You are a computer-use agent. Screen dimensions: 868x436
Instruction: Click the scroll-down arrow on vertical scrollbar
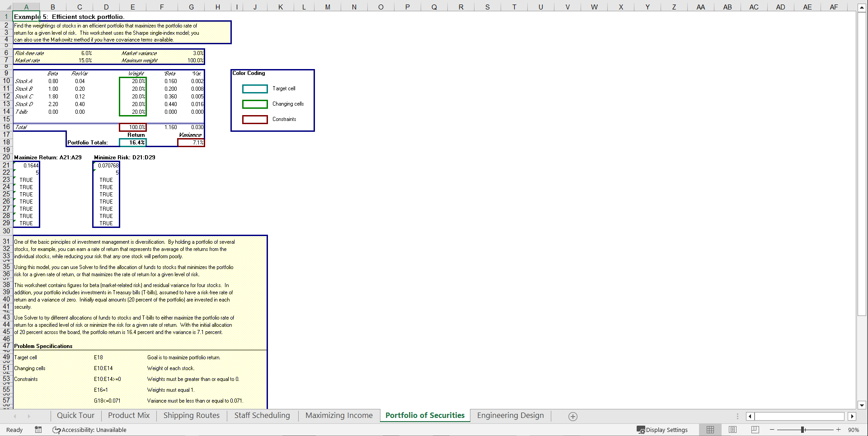point(862,405)
